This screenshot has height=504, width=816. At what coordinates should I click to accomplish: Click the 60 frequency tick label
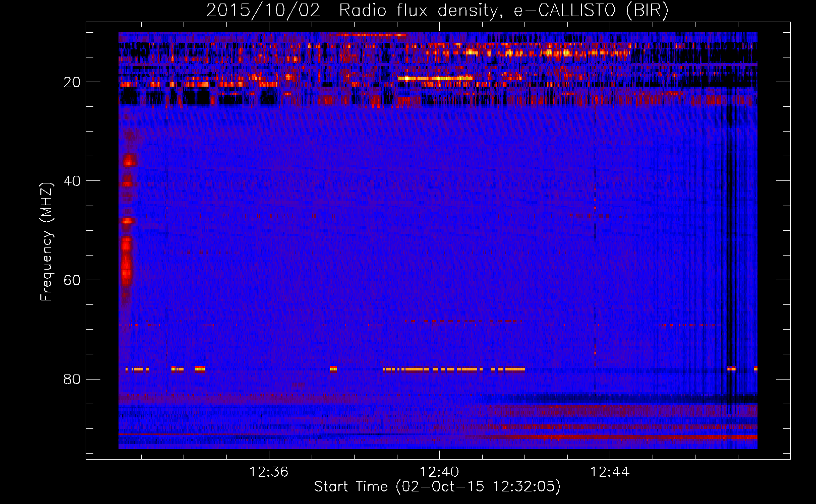[72, 280]
